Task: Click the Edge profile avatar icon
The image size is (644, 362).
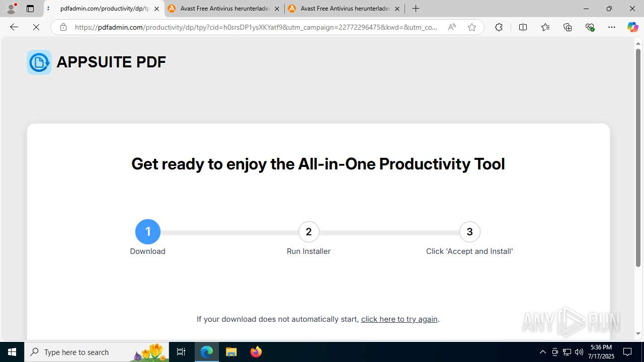Action: [11, 9]
